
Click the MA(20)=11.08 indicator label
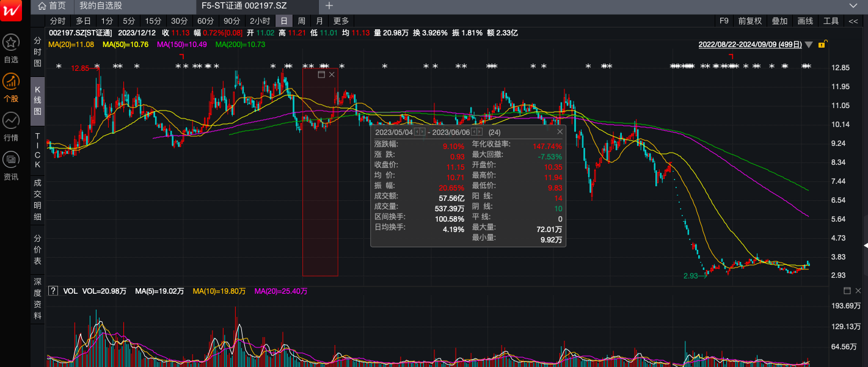pyautogui.click(x=71, y=45)
